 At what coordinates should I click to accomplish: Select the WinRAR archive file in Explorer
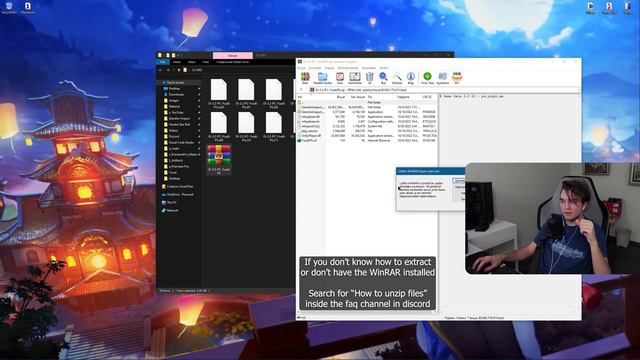[x=219, y=160]
